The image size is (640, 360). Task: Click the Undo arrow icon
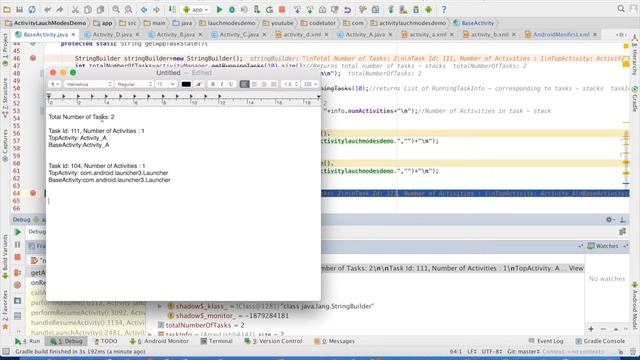point(47,9)
